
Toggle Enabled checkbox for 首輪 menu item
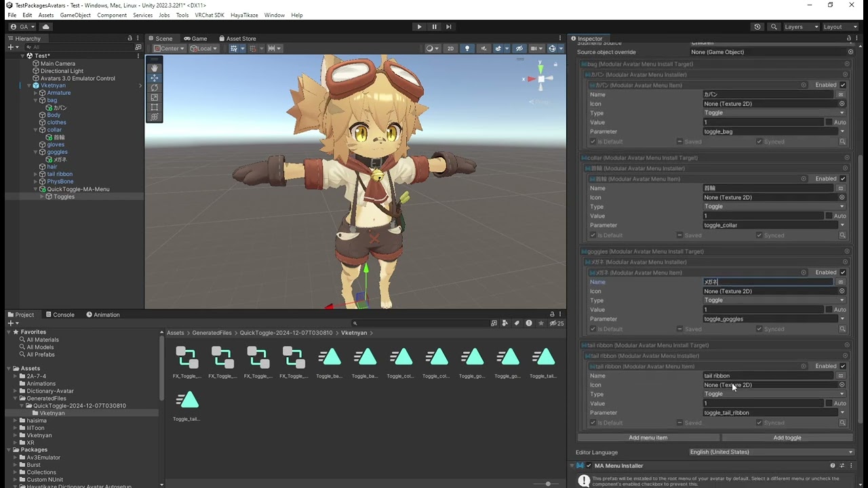[x=843, y=178]
